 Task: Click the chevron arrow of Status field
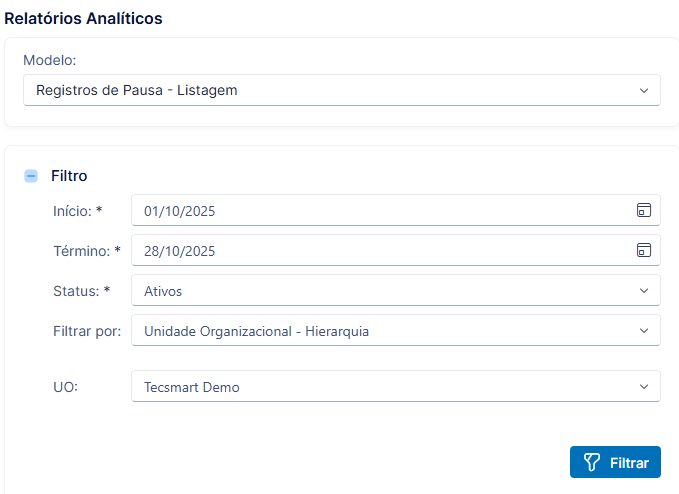pos(644,291)
